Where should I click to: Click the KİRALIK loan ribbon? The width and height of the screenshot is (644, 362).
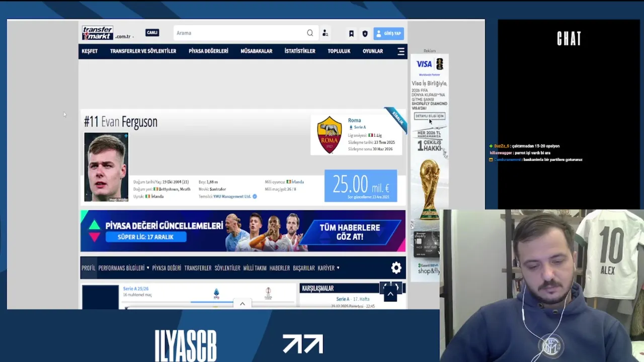click(397, 119)
